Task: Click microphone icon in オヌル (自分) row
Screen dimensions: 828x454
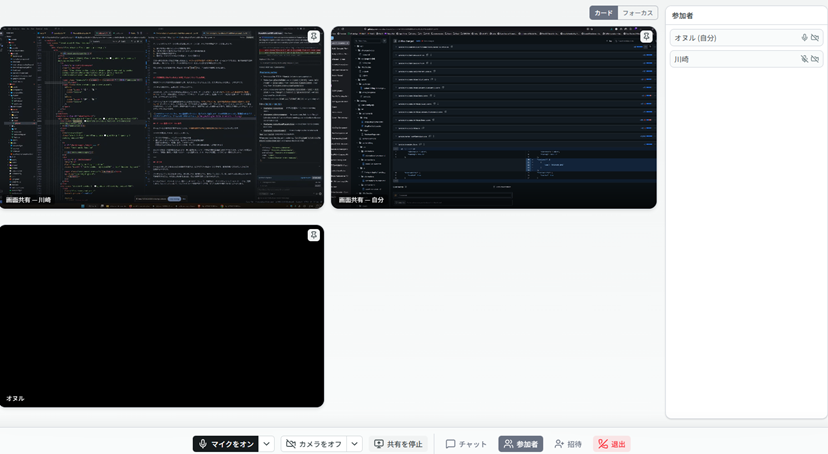Action: click(x=804, y=38)
